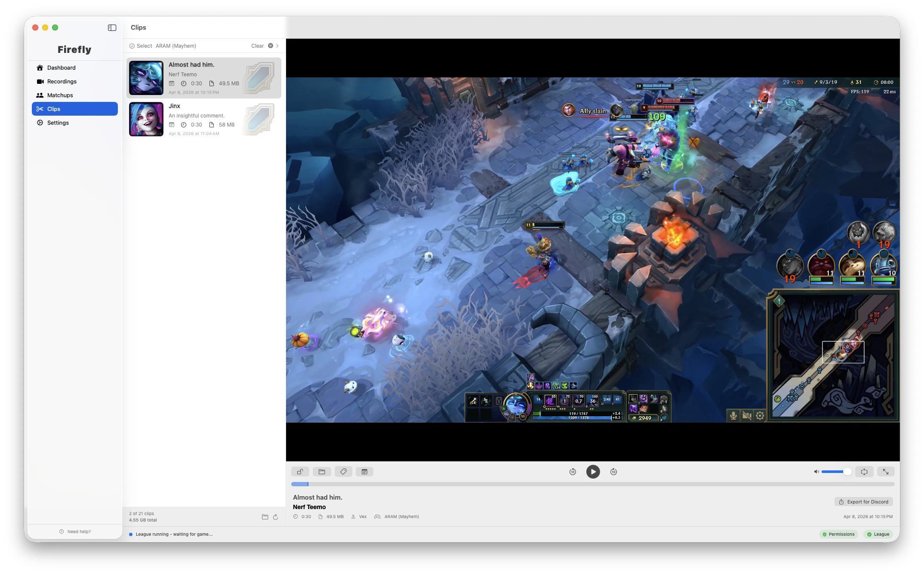Click the League status badge

pos(878,534)
